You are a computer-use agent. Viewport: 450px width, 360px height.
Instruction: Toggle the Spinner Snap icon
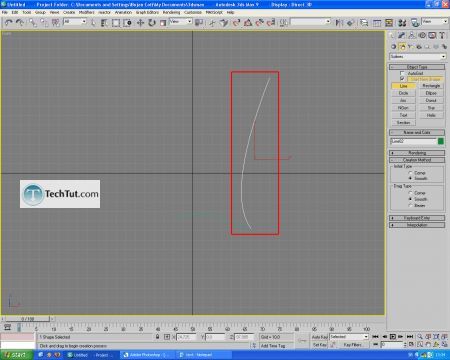271,22
